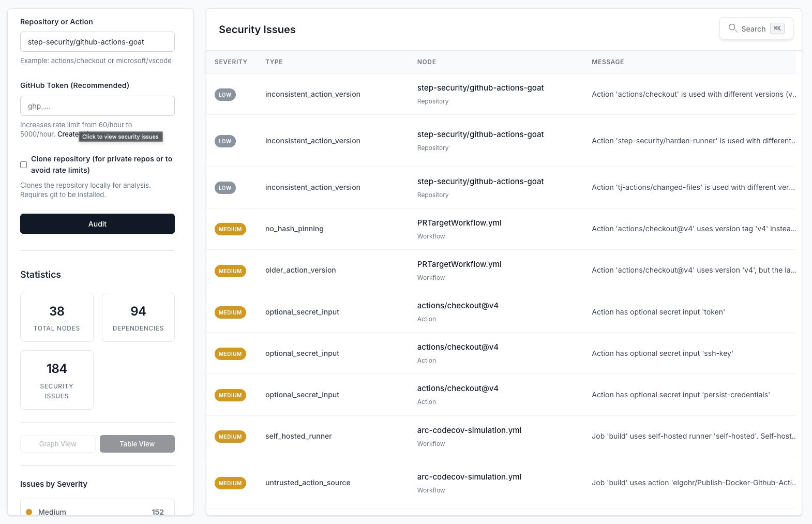812x524 pixels.
Task: Click MEDIUM badge of no_hash_pinning row
Action: click(230, 229)
